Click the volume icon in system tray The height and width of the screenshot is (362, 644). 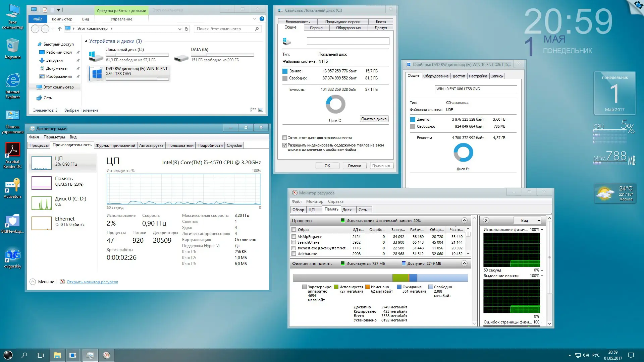click(586, 355)
